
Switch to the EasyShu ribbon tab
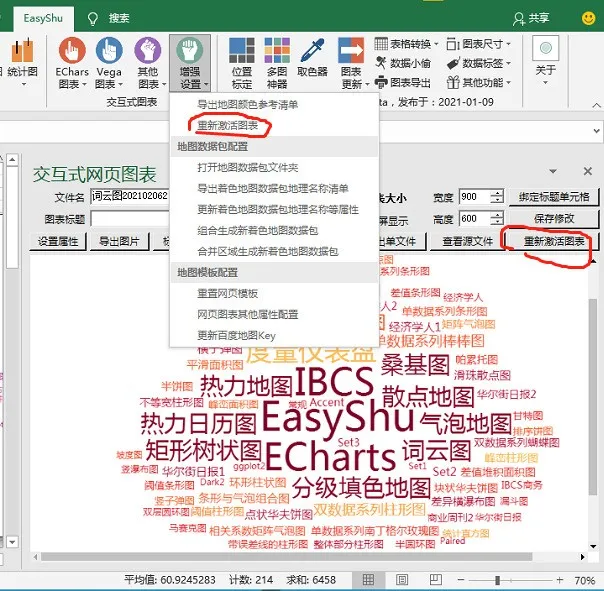coord(43,18)
